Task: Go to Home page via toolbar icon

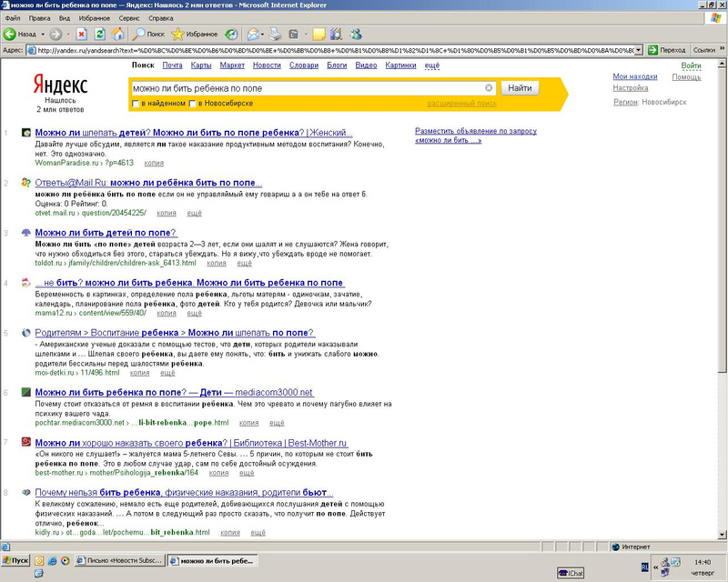Action: tap(116, 34)
